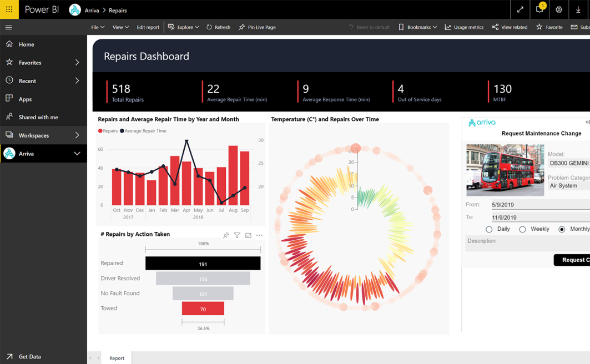This screenshot has height=364, width=590.
Task: Click the Refresh toolbar button
Action: point(218,27)
